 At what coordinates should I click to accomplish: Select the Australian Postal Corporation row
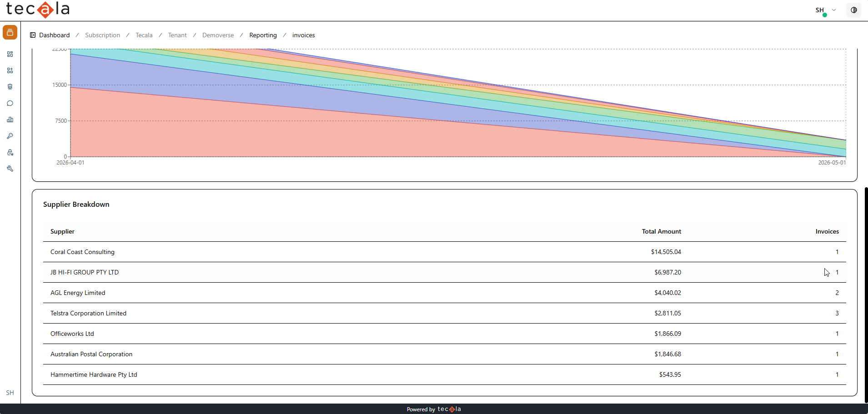(x=445, y=354)
